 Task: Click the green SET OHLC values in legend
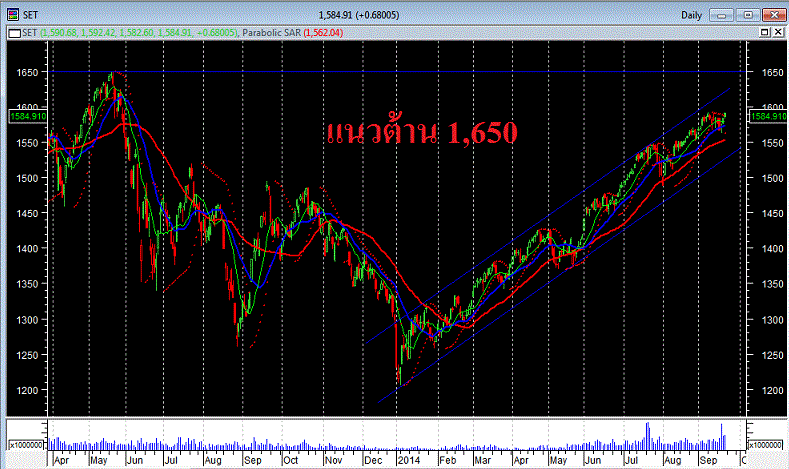(x=138, y=33)
